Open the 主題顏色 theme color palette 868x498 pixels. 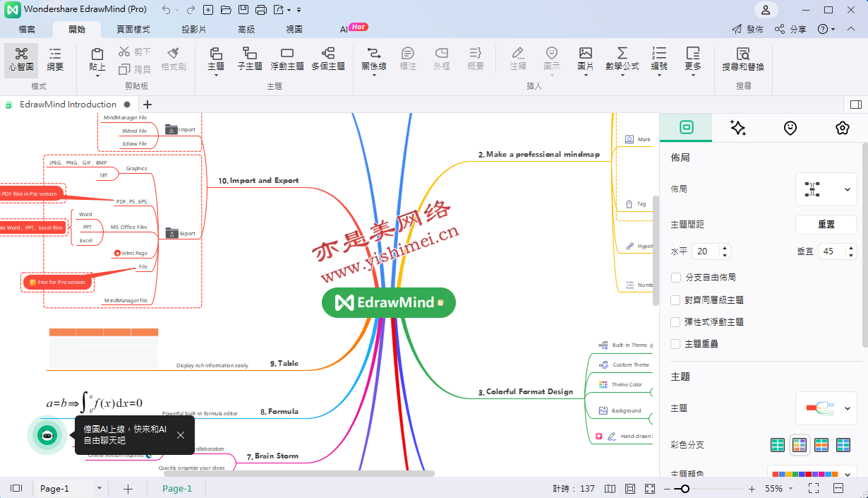812,474
